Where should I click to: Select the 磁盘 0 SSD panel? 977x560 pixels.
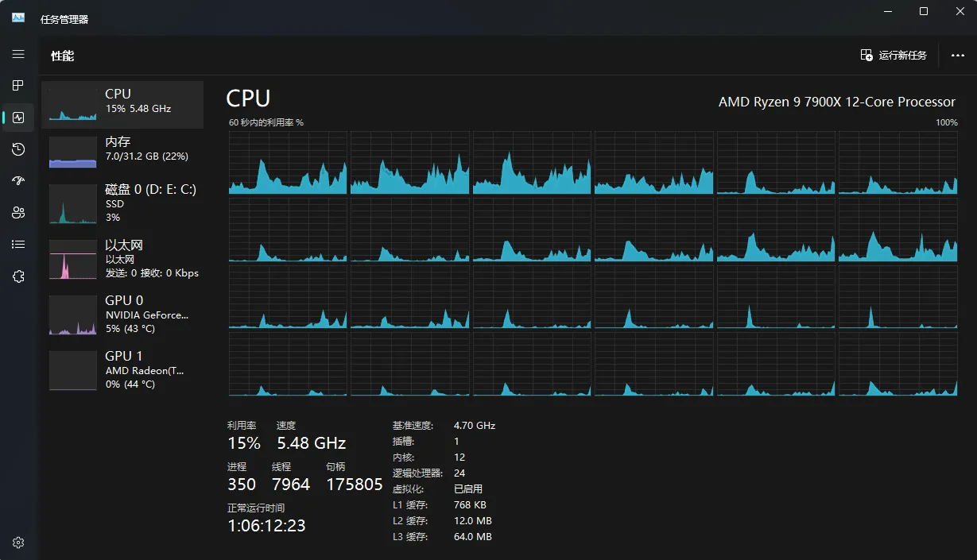tap(123, 203)
